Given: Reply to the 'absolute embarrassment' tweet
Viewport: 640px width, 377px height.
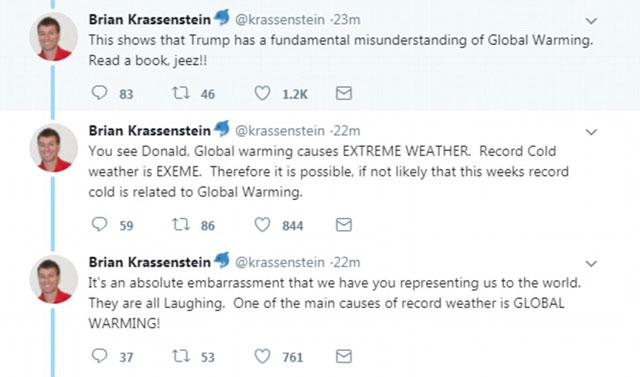Looking at the screenshot, I should tap(99, 356).
